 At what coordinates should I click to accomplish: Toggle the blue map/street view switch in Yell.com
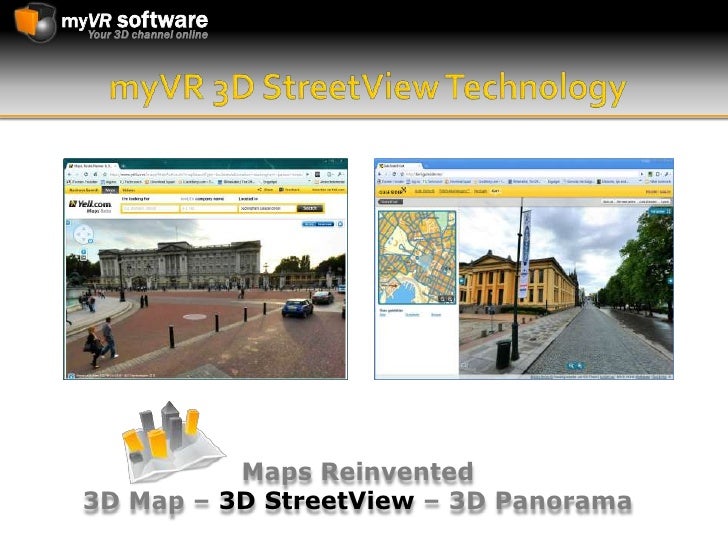coord(318,224)
